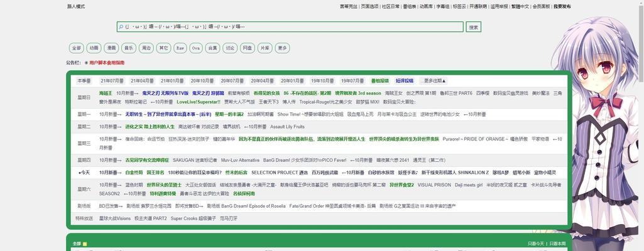Image resolution: width=644 pixels, height=251 pixels.
Task: Switch language via 繁體中文 link
Action: coord(520,6)
